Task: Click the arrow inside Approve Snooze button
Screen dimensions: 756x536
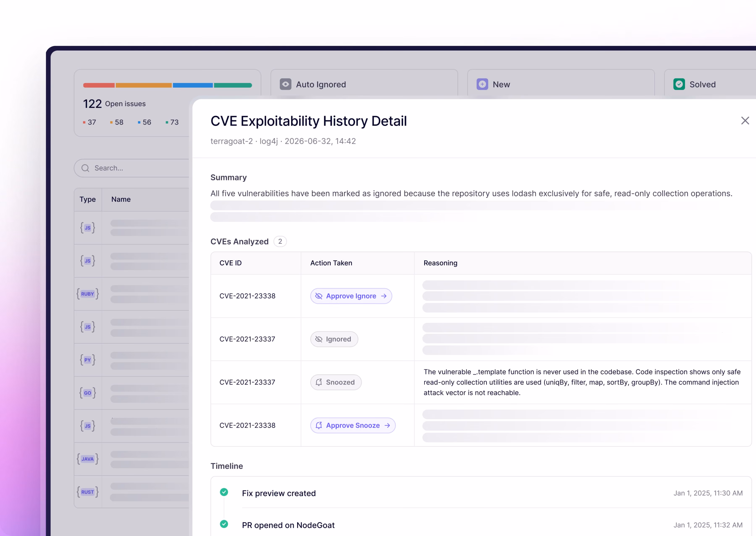Action: tap(387, 425)
